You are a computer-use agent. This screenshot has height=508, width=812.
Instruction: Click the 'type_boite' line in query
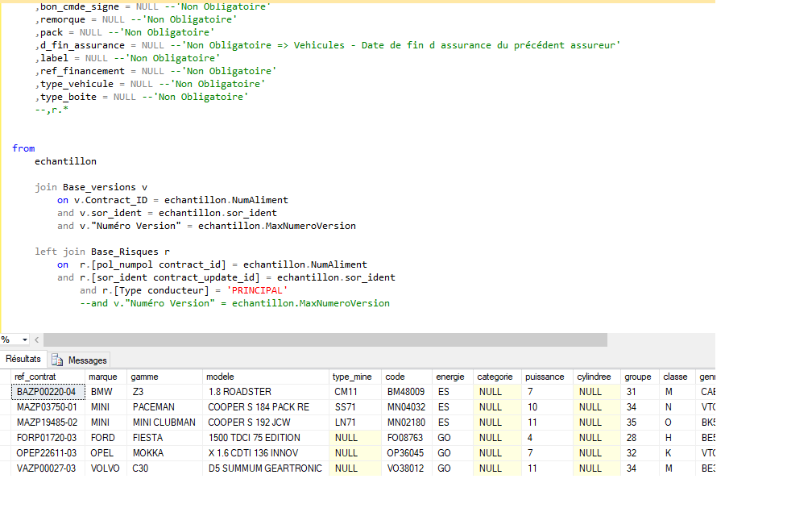[x=142, y=97]
